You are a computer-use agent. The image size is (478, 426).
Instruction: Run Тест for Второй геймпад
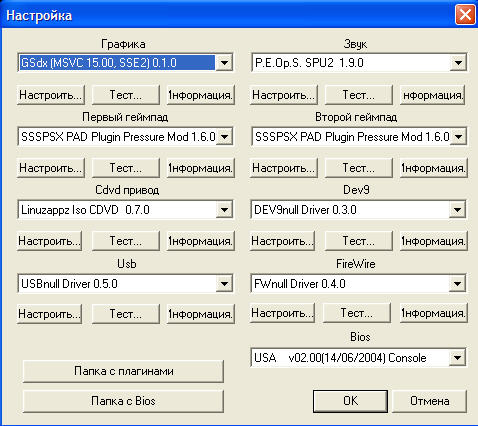359,168
